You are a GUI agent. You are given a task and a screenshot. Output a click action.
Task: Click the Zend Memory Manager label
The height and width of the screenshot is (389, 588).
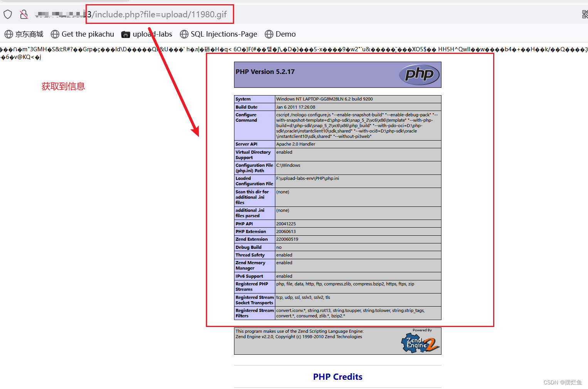click(250, 265)
